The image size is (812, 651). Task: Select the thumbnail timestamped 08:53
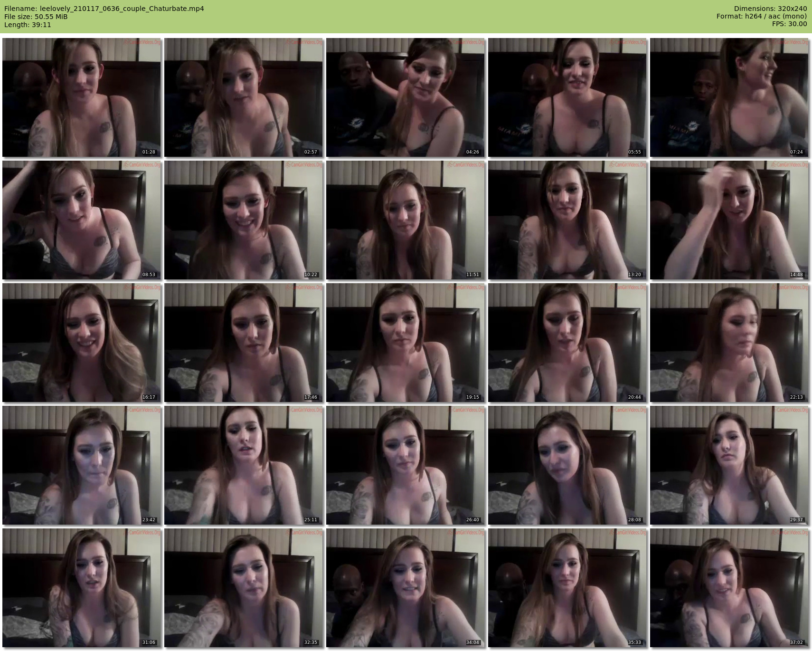(x=82, y=220)
